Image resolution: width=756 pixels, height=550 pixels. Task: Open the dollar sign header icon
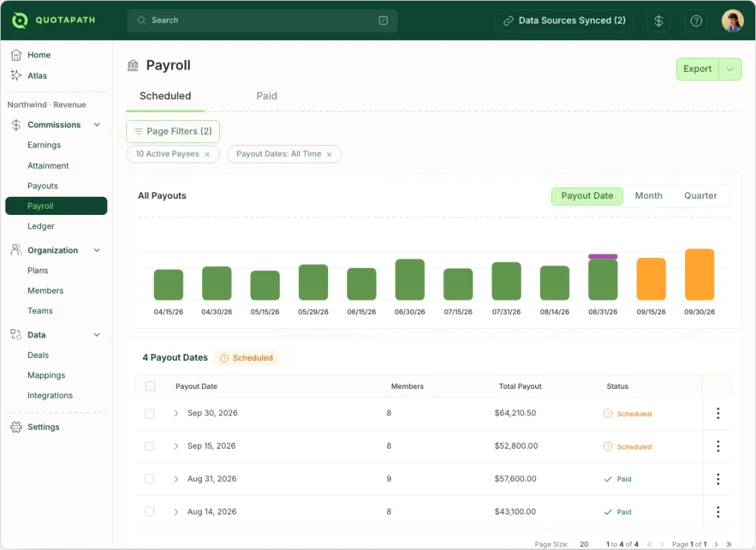coord(658,20)
